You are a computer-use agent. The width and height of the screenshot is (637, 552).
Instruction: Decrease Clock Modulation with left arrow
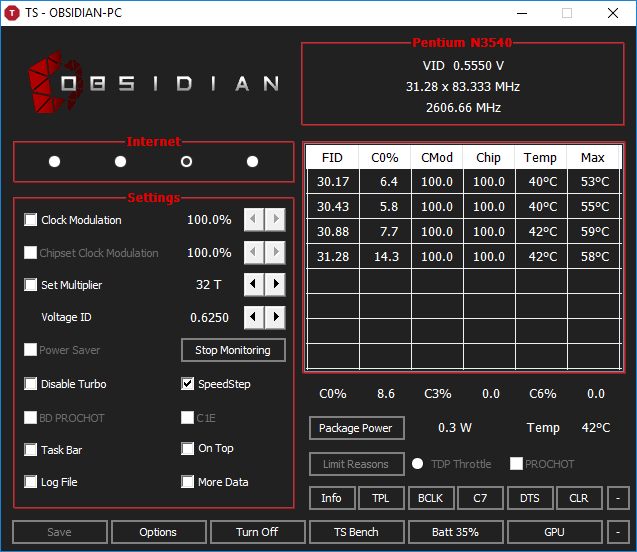coord(255,220)
